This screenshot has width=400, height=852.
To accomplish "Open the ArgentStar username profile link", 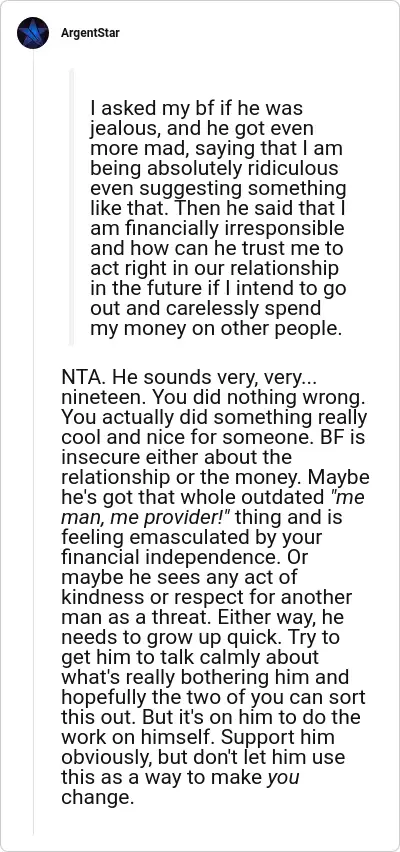I will click(x=90, y=33).
